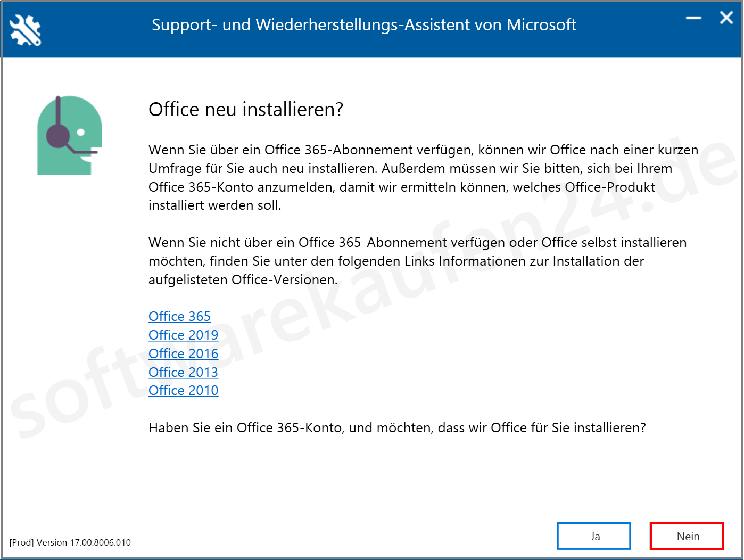
Task: Close the Support- und Wiederherstellungs-Assistent window
Action: click(x=726, y=18)
